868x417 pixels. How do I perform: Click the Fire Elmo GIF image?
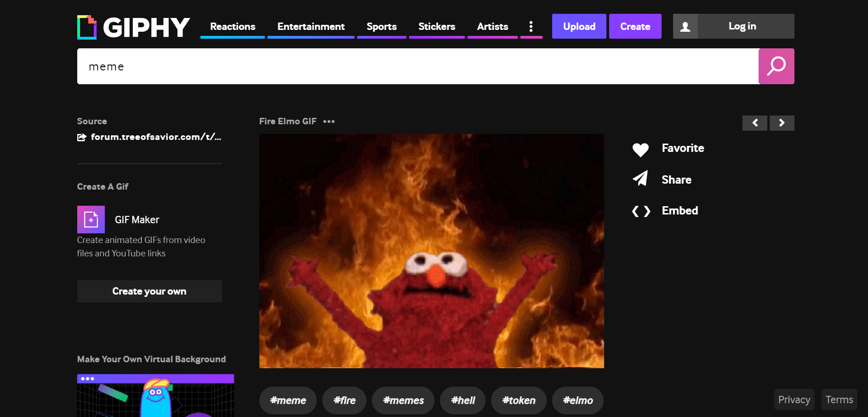coord(432,251)
